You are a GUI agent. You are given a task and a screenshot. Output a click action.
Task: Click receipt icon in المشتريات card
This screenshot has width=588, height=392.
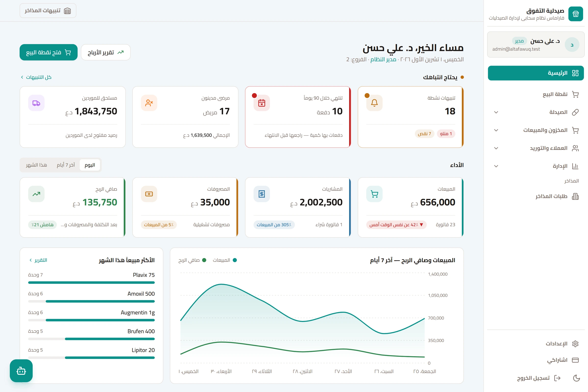[262, 194]
